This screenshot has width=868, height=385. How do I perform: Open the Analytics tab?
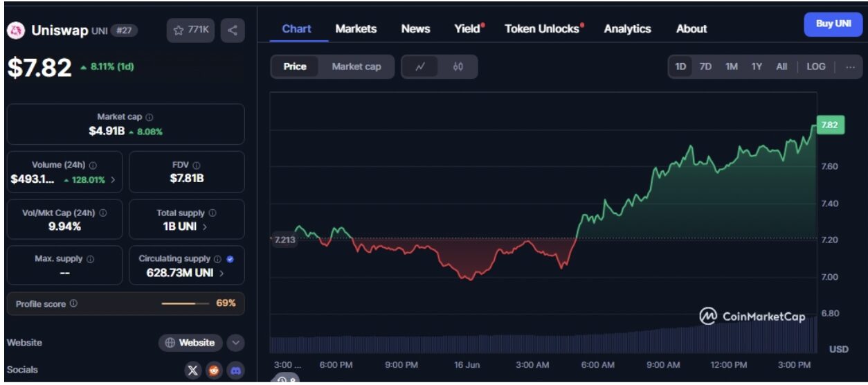[x=627, y=28]
